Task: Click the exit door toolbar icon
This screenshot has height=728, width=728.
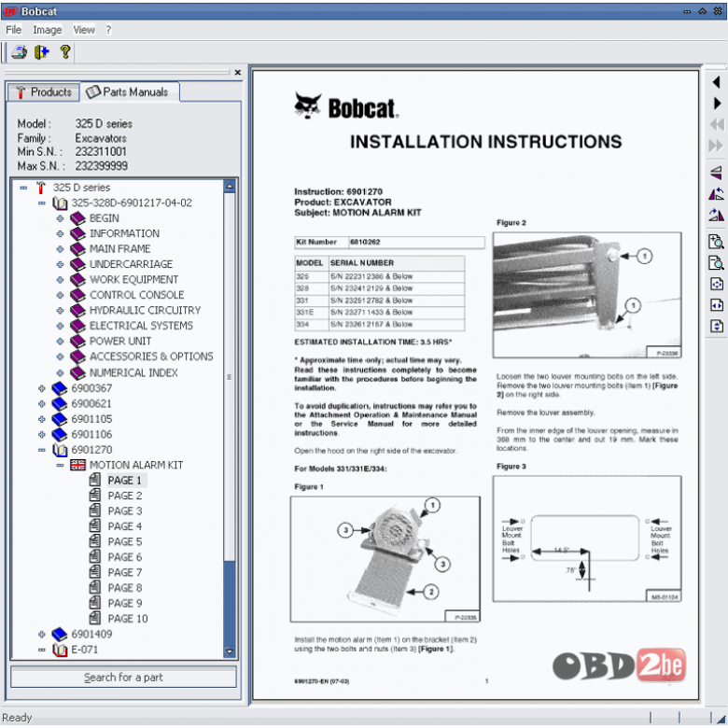Action: pos(42,52)
